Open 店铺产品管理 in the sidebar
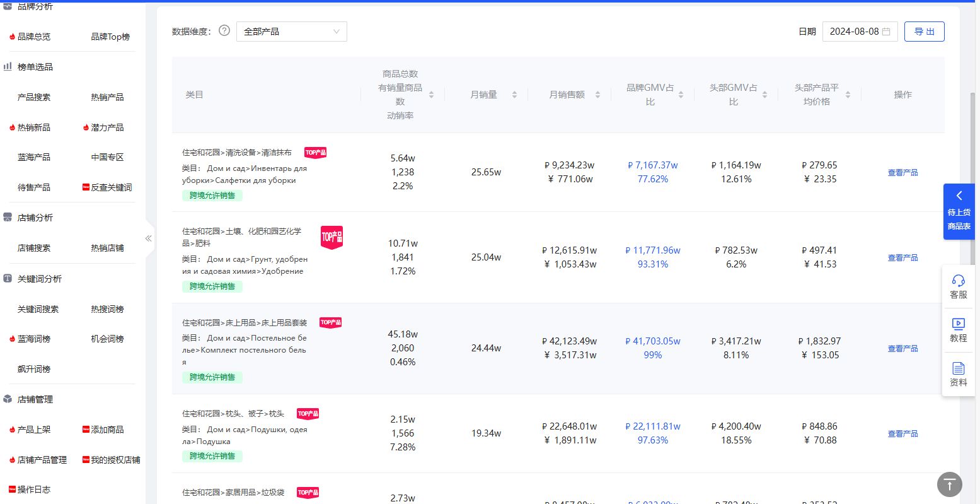 tap(42, 460)
